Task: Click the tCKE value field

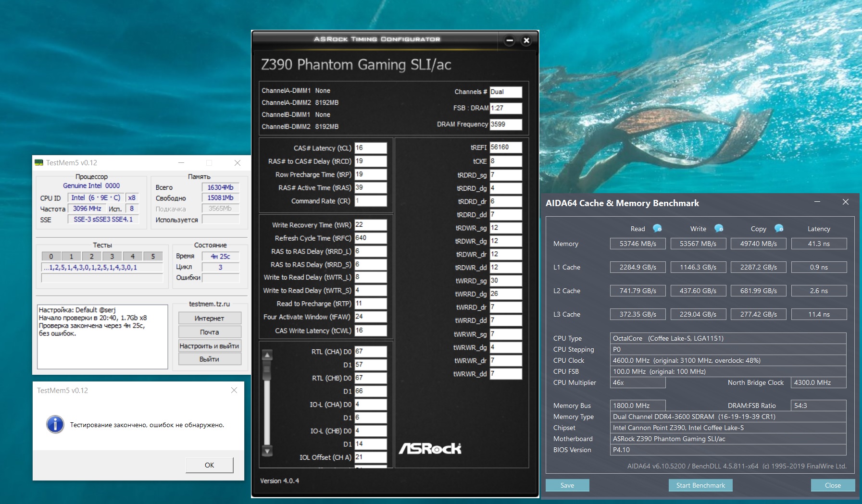Action: [506, 161]
